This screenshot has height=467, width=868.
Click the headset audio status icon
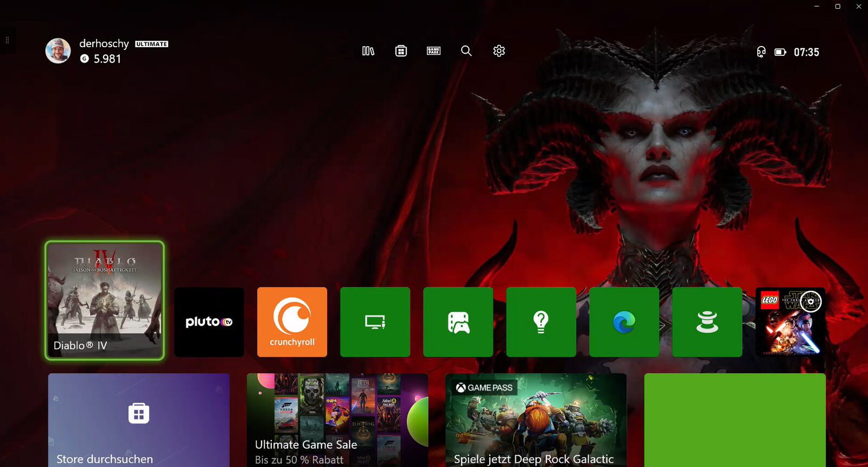761,52
